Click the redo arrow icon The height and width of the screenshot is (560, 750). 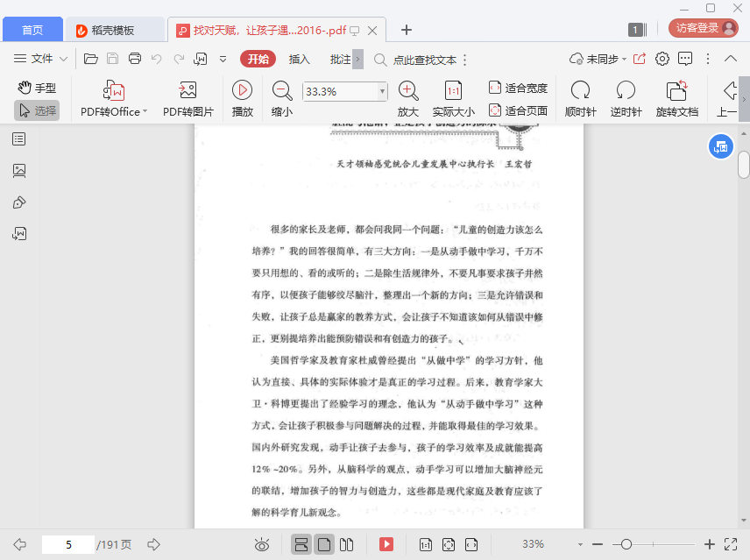click(179, 59)
